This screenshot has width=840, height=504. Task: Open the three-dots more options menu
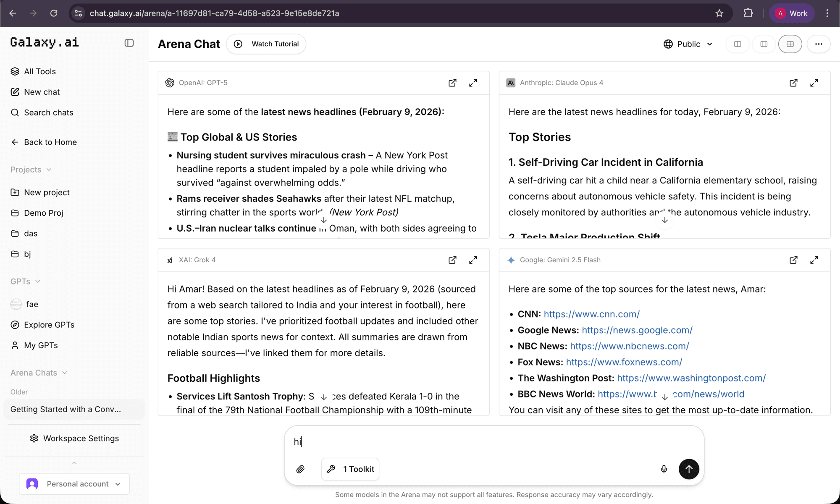819,44
